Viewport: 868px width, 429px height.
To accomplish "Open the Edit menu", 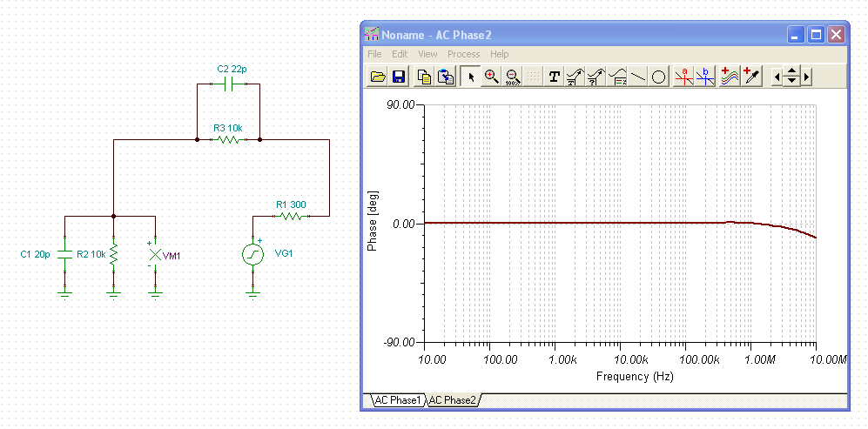I will pyautogui.click(x=400, y=54).
